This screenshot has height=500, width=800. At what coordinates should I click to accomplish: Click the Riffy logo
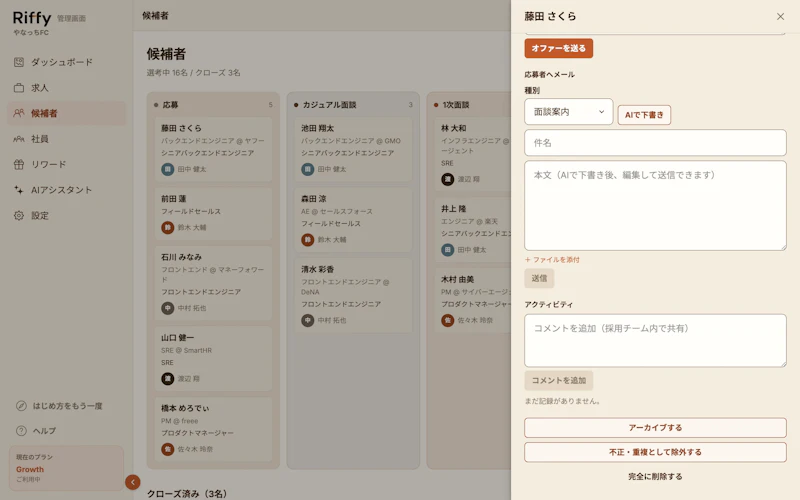(x=32, y=18)
